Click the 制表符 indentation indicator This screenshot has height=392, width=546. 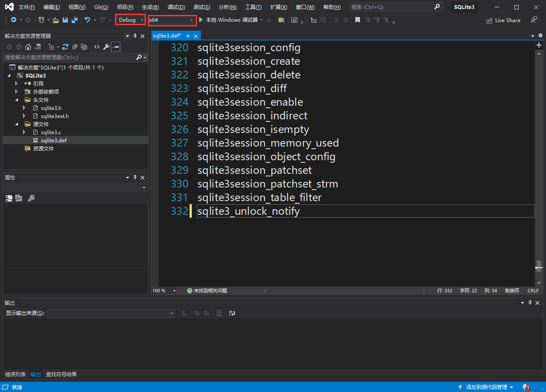[x=512, y=291]
